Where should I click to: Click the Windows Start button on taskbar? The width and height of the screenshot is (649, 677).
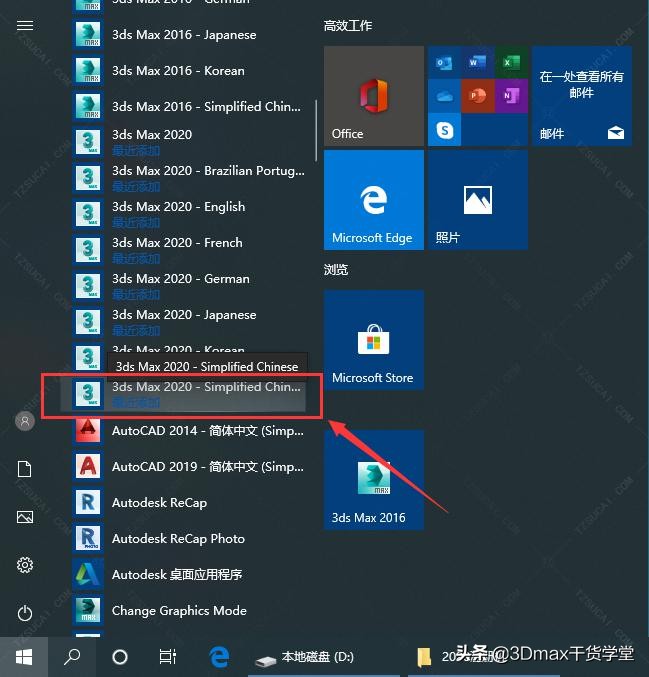(x=24, y=657)
